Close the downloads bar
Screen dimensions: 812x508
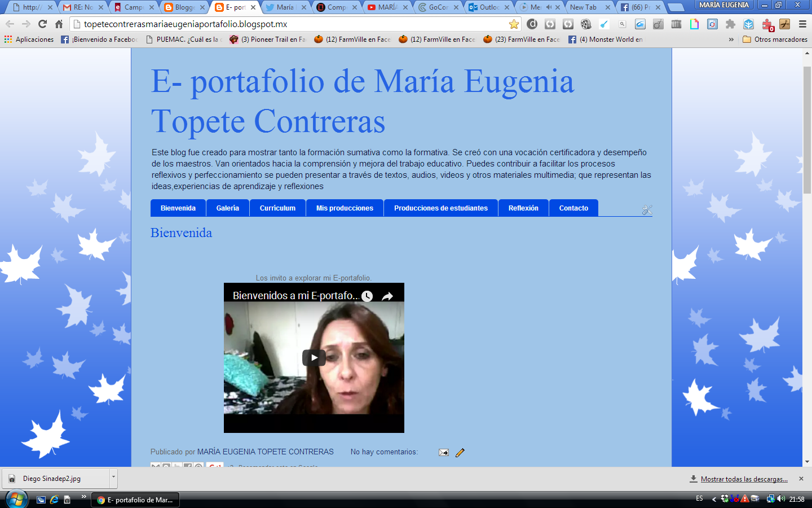click(x=801, y=479)
